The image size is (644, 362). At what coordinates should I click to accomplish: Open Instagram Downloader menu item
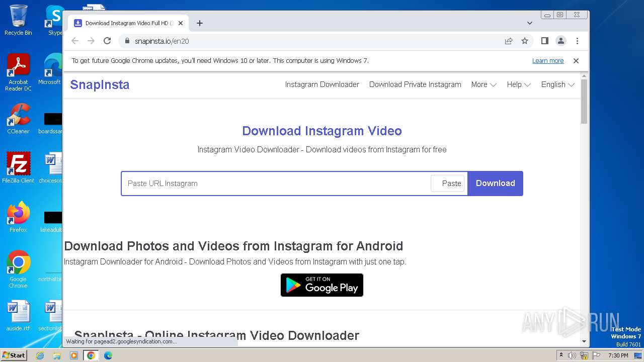coord(322,84)
